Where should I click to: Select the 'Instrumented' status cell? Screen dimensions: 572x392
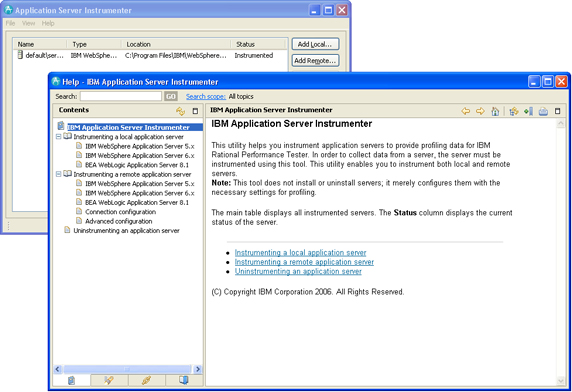pyautogui.click(x=254, y=55)
